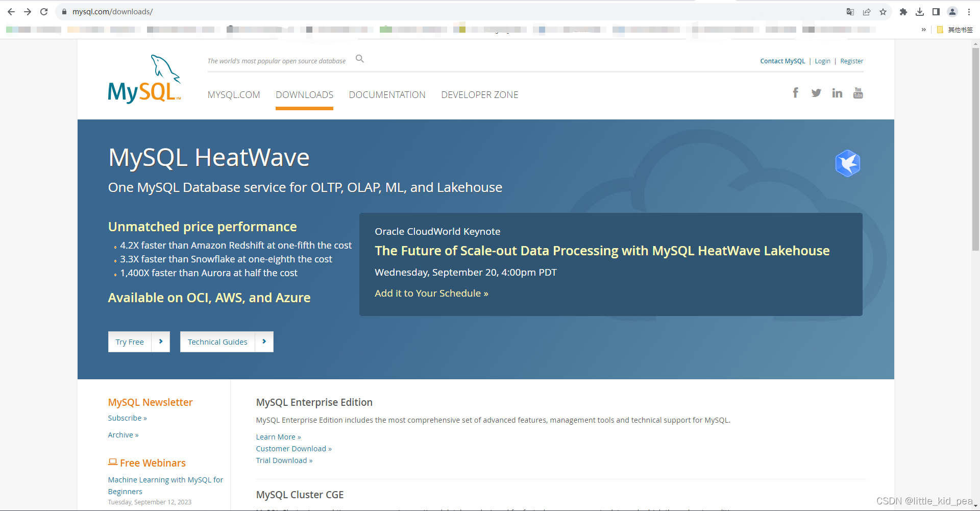The width and height of the screenshot is (980, 511).
Task: Open the browser profile avatar
Action: (x=952, y=12)
